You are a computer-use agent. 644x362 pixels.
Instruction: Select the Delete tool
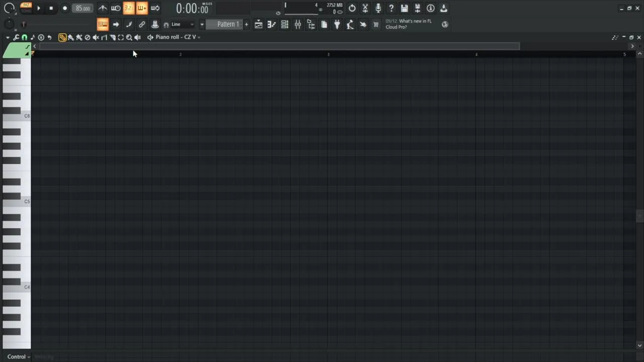pyautogui.click(x=88, y=37)
